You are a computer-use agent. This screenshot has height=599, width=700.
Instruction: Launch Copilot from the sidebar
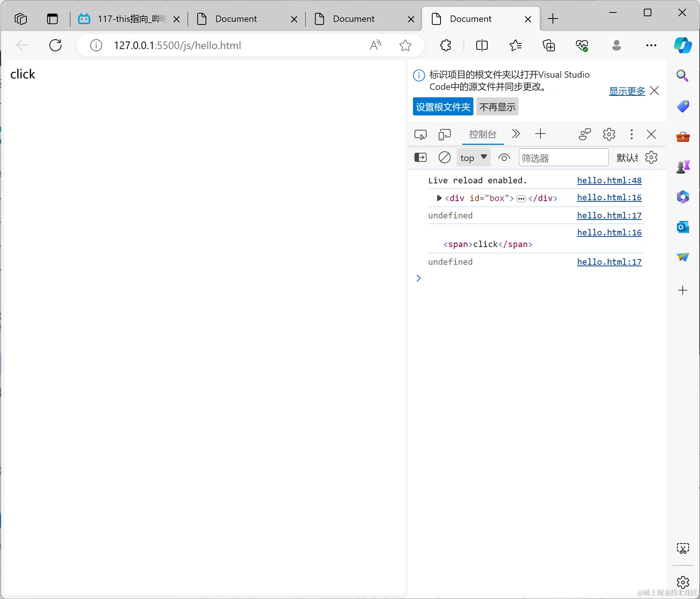coord(683,45)
